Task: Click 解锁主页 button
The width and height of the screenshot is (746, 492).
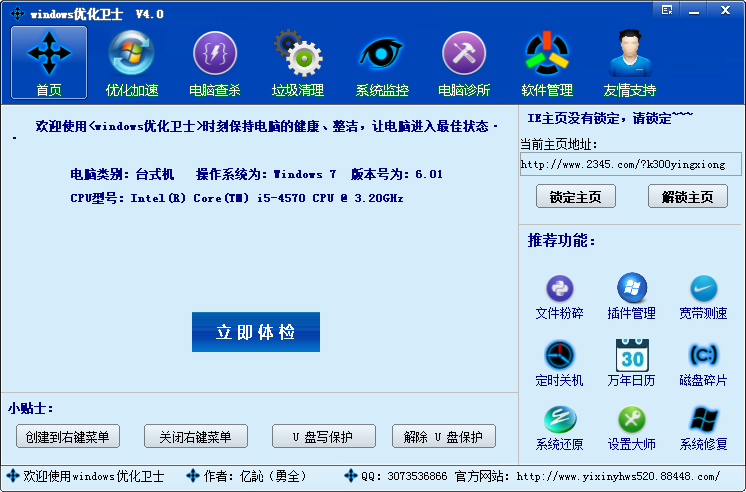Action: point(687,197)
